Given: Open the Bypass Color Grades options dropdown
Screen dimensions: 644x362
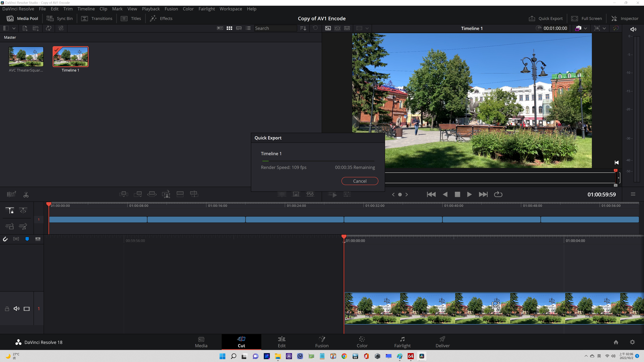Looking at the screenshot, I should pos(585,28).
